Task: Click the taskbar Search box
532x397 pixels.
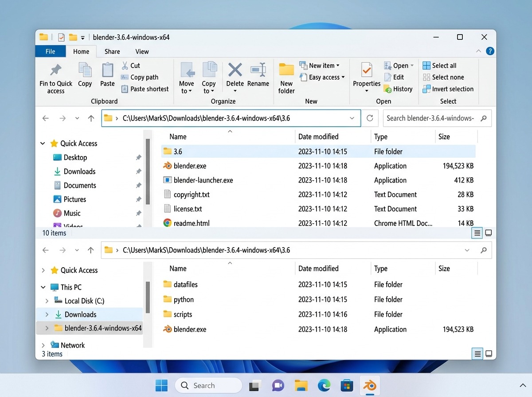Action: tap(208, 385)
